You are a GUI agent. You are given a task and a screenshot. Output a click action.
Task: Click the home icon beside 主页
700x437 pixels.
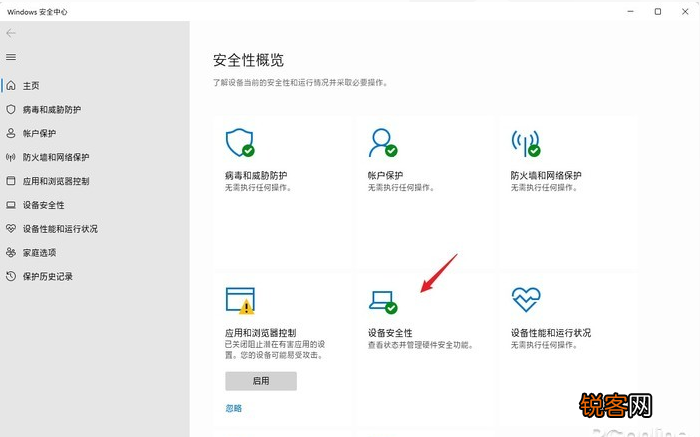[11, 85]
